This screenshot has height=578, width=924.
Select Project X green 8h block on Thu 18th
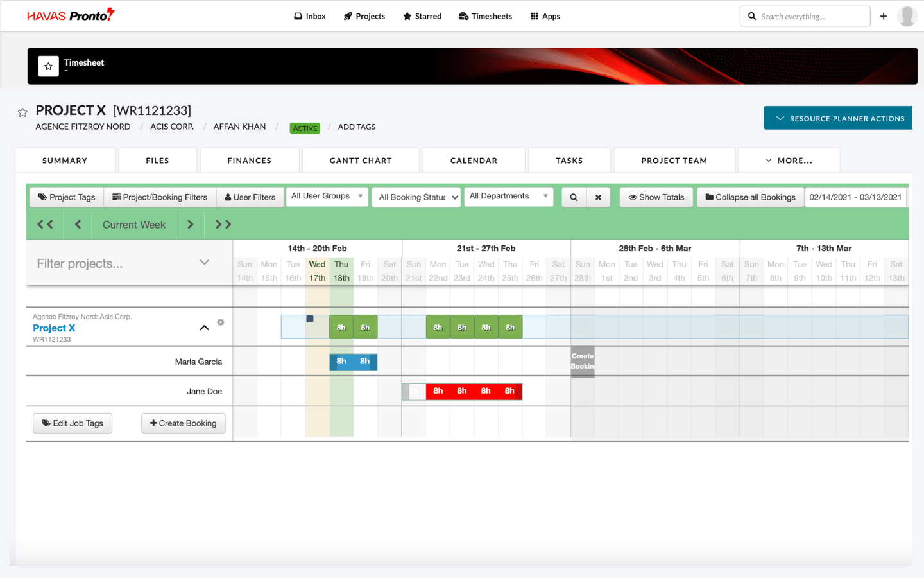[341, 327]
